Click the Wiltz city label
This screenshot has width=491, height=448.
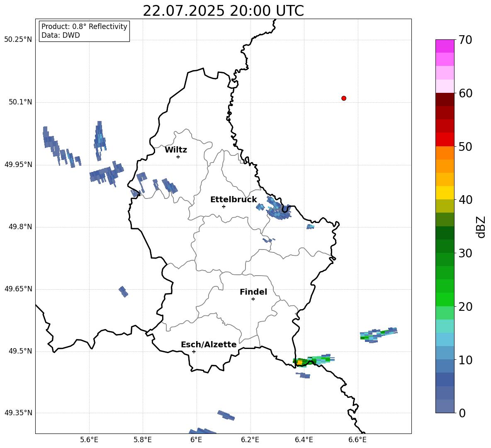point(176,150)
